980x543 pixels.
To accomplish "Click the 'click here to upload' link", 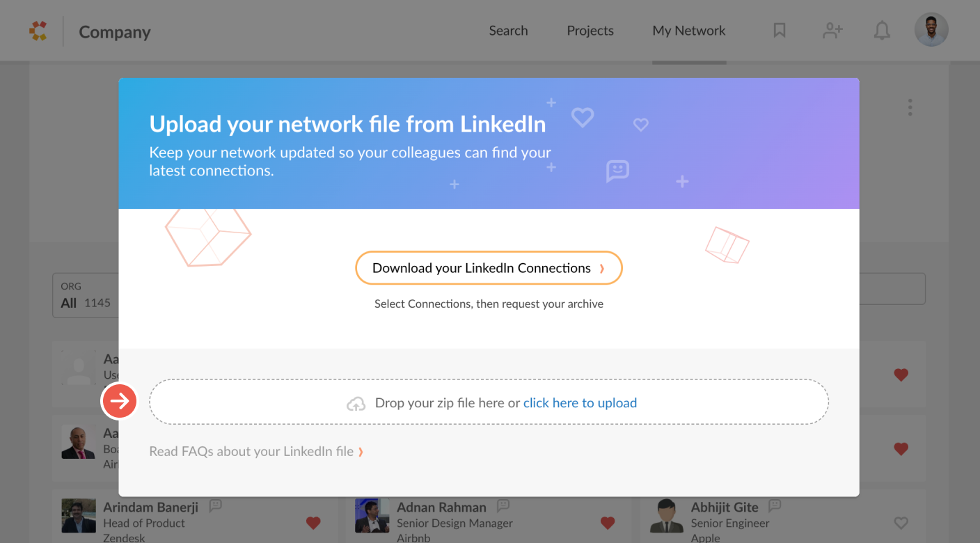I will coord(580,403).
